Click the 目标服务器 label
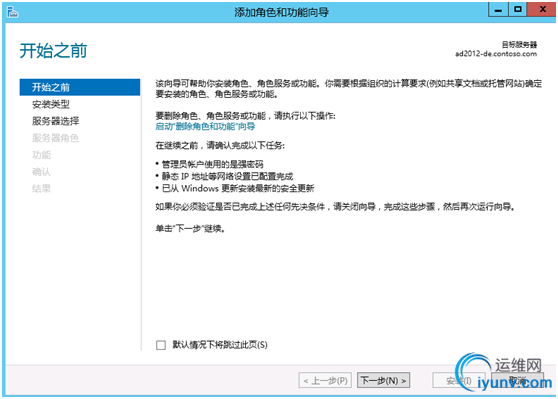Screen dimensions: 558x399 [x=519, y=44]
